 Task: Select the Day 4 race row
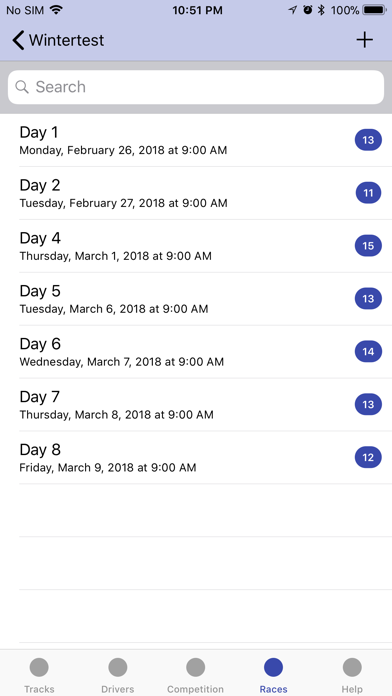click(x=196, y=246)
